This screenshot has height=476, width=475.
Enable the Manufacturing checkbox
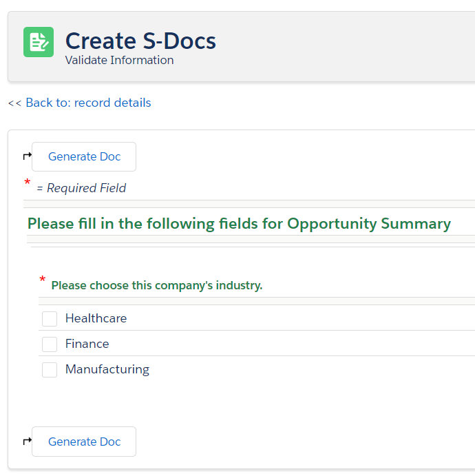(x=50, y=370)
